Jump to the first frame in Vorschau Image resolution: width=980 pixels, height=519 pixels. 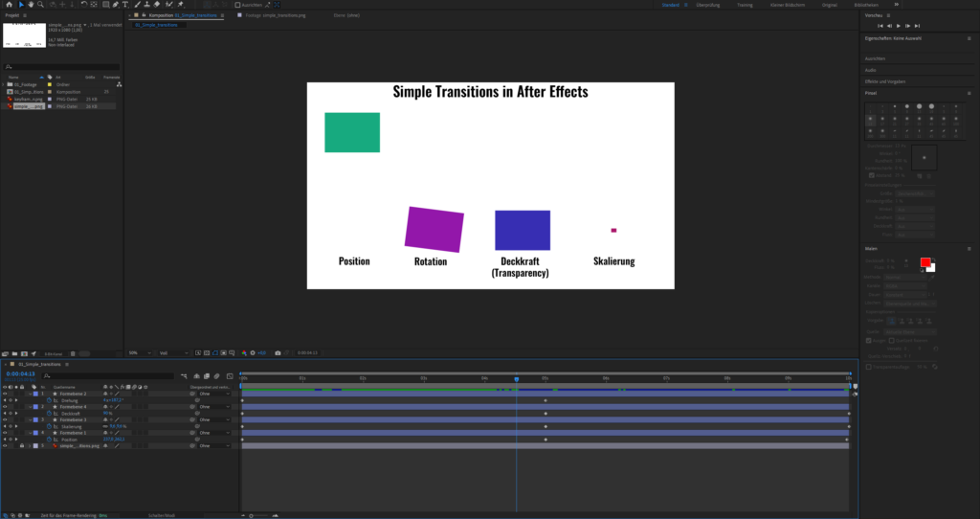(x=880, y=26)
